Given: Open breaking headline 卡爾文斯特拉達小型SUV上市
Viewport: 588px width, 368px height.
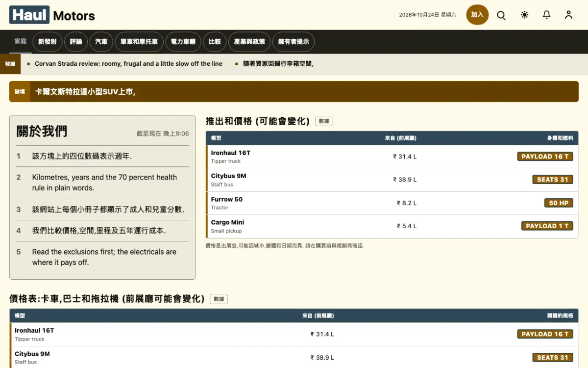Looking at the screenshot, I should tap(85, 92).
